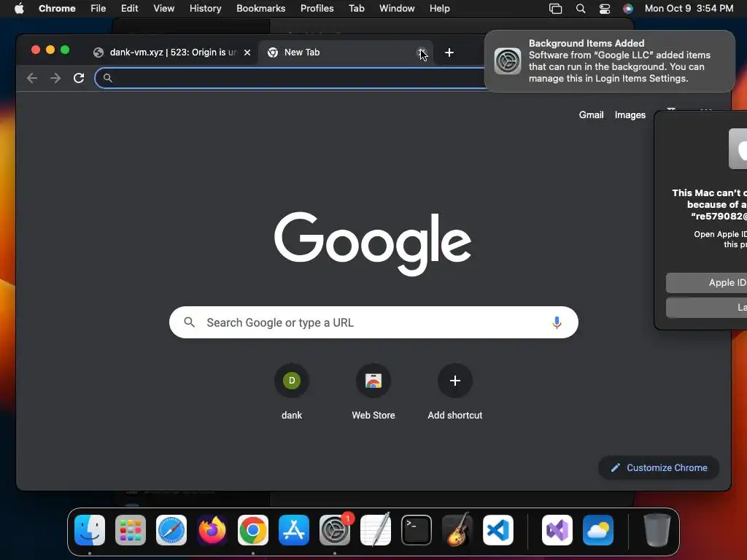Image resolution: width=747 pixels, height=560 pixels.
Task: Launch Firefox from the dock
Action: 212,530
